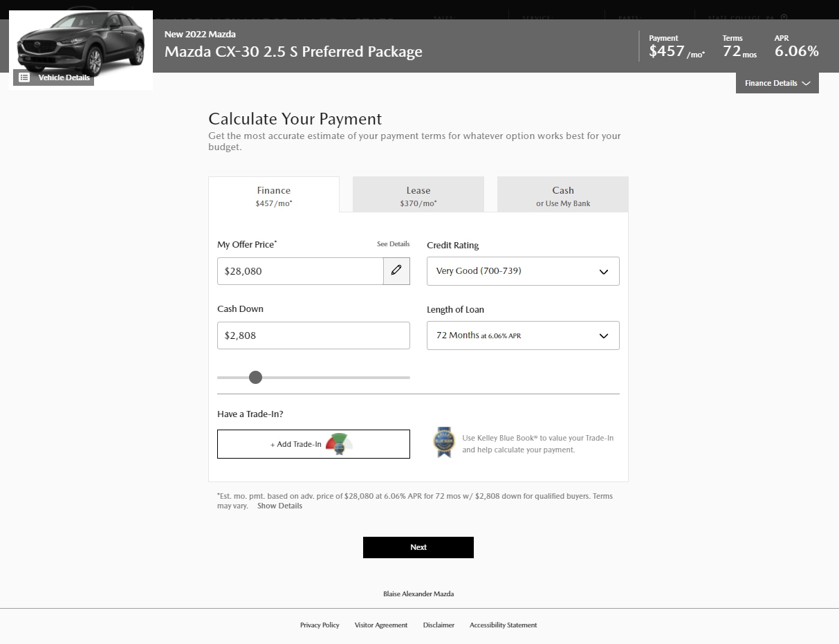This screenshot has height=644, width=839.
Task: Click the Cash Down input field
Action: (x=313, y=335)
